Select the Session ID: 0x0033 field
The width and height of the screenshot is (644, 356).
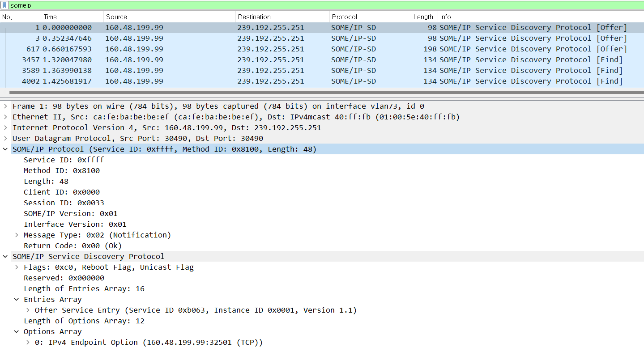(64, 203)
